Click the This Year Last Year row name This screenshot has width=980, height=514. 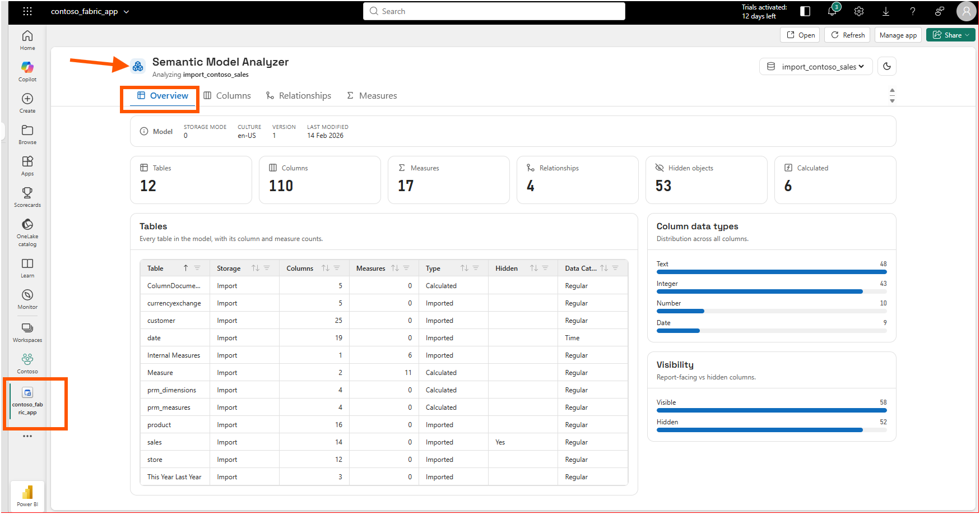click(174, 477)
